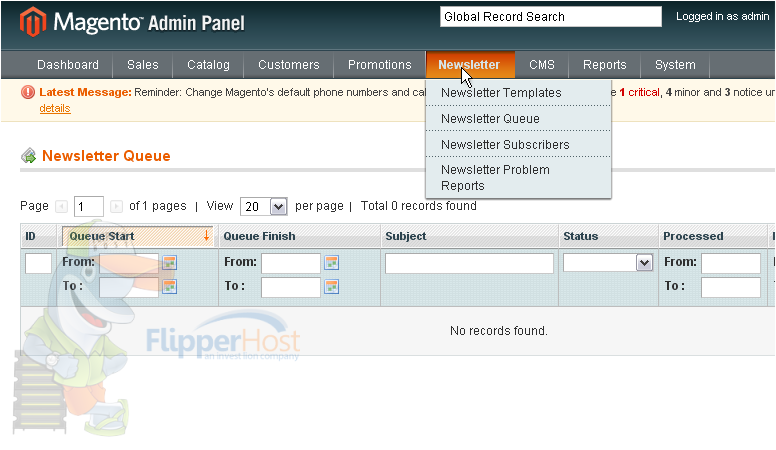Click the Newsletter menu tab
The width and height of the screenshot is (776, 450).
469,65
